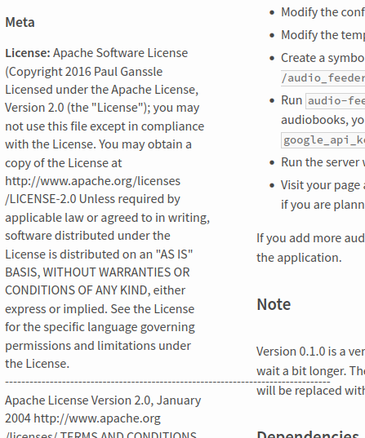
Task: Click the Dependencies heading
Action: click(x=308, y=434)
